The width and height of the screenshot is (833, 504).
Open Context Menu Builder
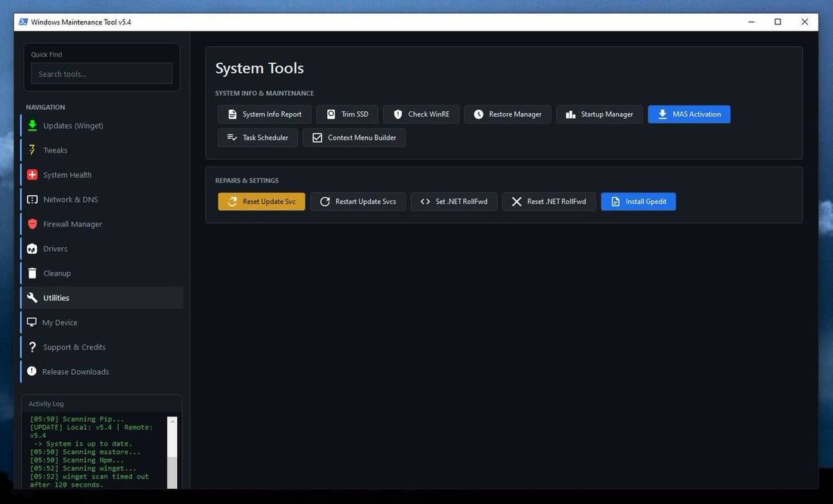pos(354,137)
